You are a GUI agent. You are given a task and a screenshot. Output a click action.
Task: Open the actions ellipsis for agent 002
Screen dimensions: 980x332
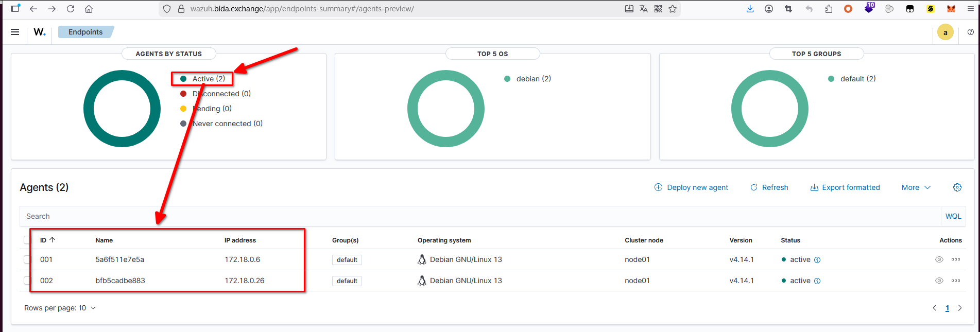click(x=955, y=281)
